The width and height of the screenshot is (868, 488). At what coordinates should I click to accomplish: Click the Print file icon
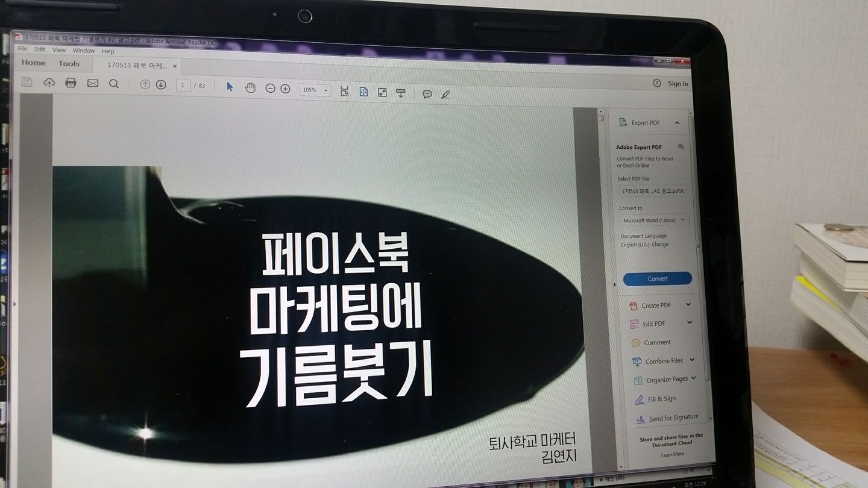tap(71, 83)
